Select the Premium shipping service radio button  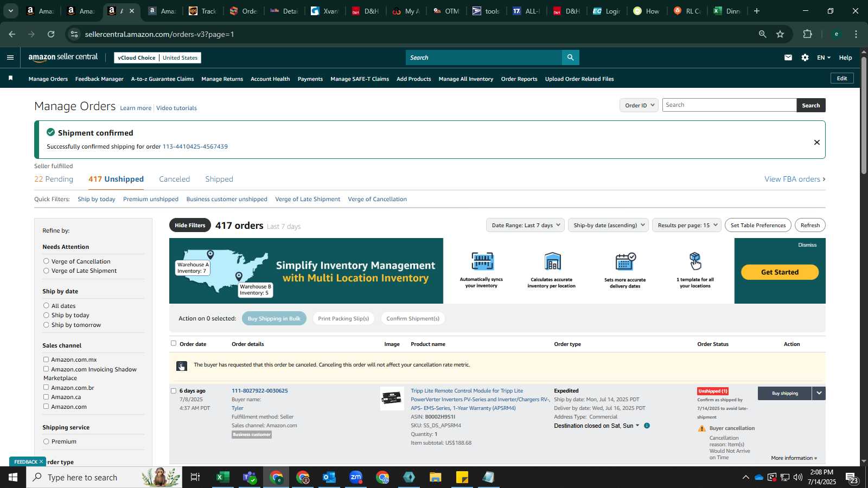pyautogui.click(x=46, y=441)
